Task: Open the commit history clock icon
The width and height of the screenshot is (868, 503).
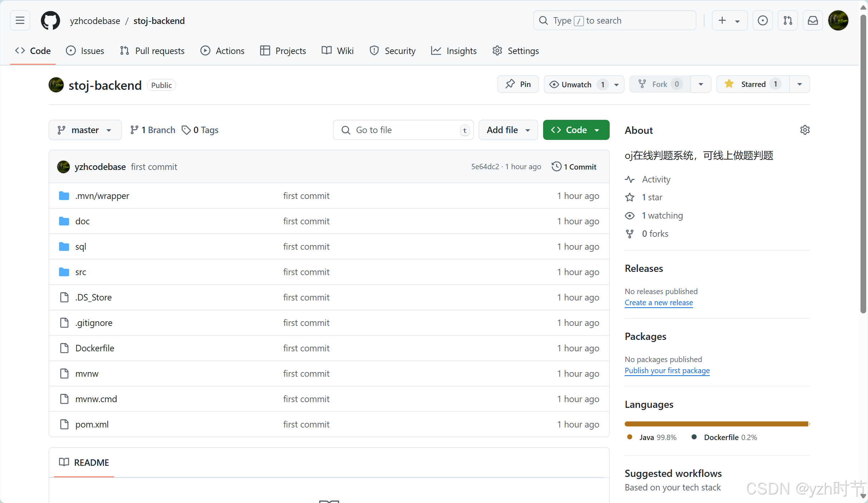Action: click(556, 167)
